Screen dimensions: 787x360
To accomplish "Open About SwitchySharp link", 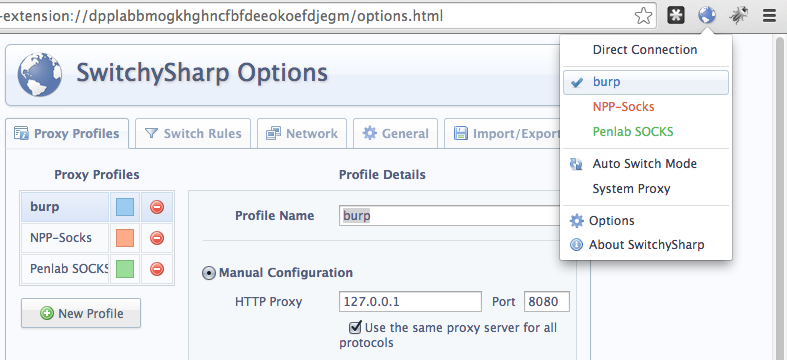I will tap(645, 245).
